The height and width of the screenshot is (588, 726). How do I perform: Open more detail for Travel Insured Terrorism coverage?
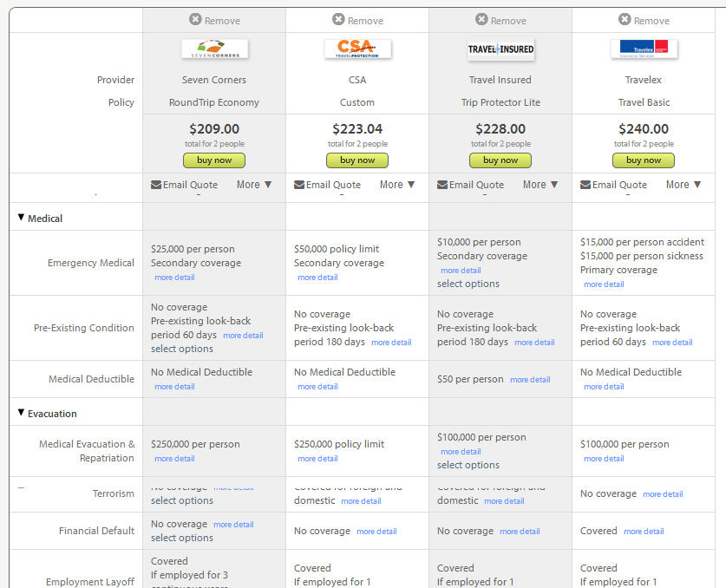click(x=504, y=501)
